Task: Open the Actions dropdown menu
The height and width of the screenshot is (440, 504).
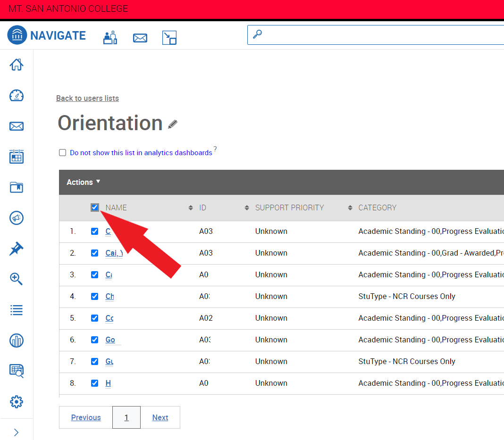Action: [x=84, y=182]
